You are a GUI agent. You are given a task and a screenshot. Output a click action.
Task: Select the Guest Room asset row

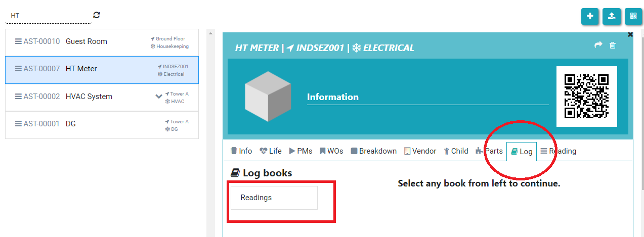(102, 42)
